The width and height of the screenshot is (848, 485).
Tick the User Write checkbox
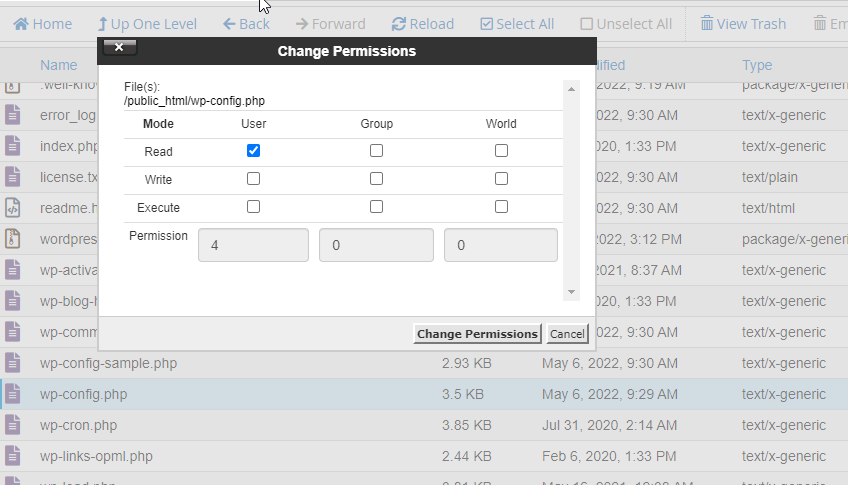(x=253, y=178)
